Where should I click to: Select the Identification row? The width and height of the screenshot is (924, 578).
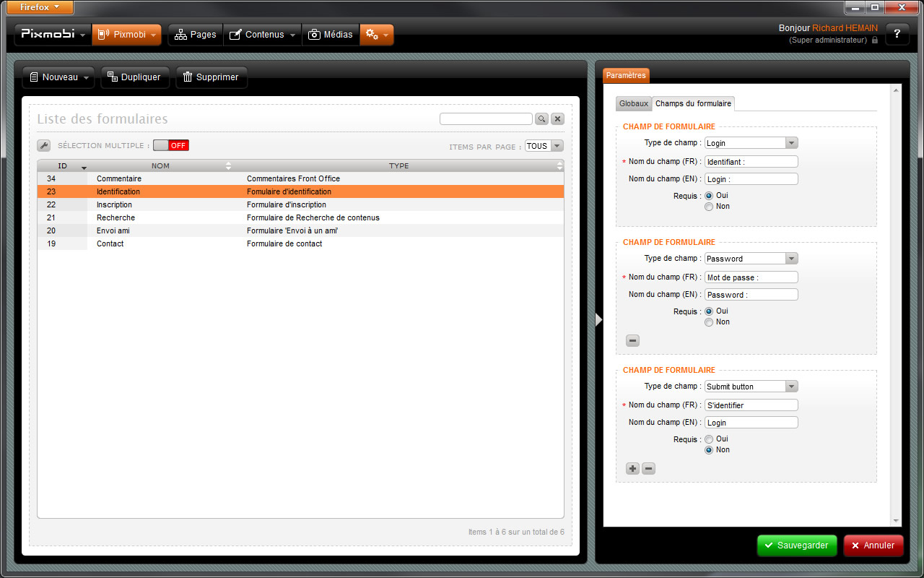pyautogui.click(x=300, y=191)
